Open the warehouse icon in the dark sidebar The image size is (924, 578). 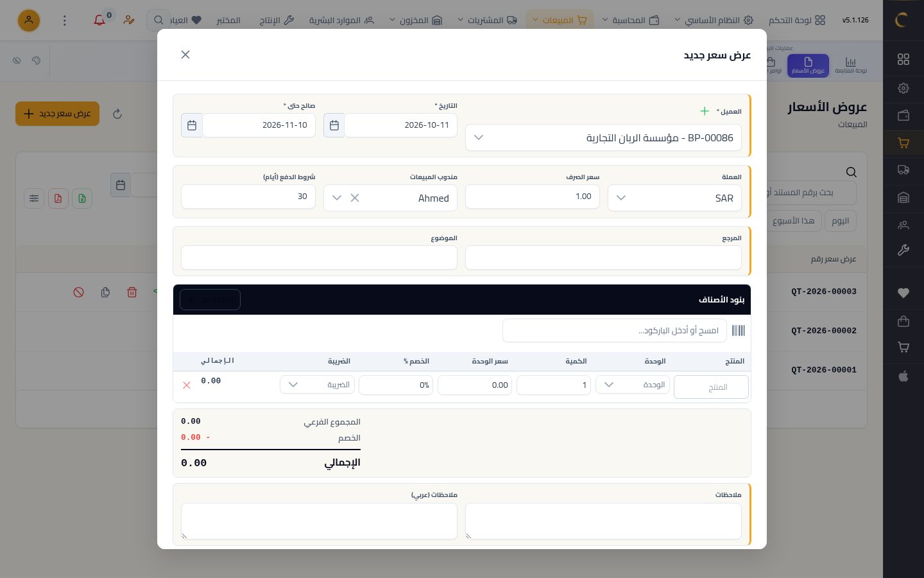903,198
